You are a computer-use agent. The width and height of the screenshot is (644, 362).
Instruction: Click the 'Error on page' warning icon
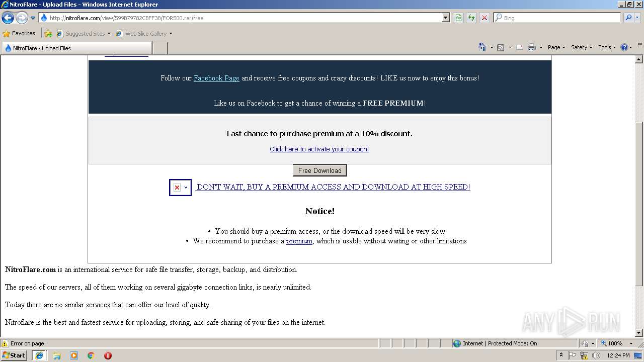(x=5, y=343)
